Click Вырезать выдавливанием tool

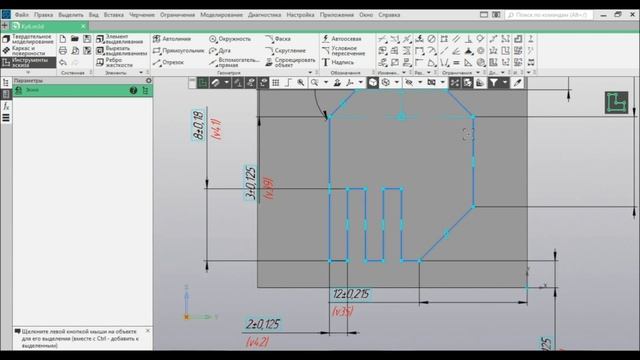click(122, 51)
